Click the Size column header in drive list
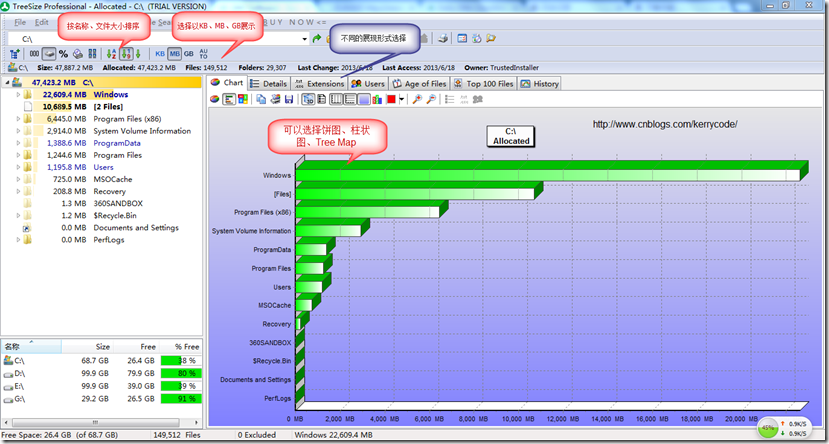Viewport: 829px width, 444px height. 88,347
